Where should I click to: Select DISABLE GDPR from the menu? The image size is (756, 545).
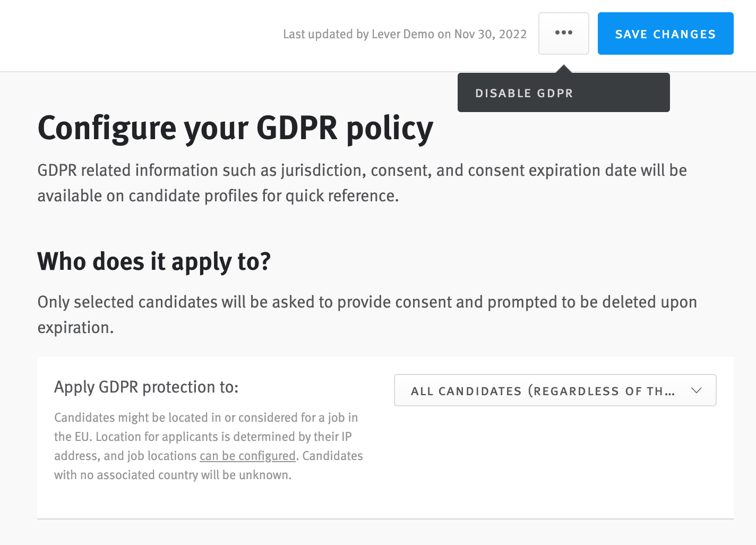[x=525, y=92]
